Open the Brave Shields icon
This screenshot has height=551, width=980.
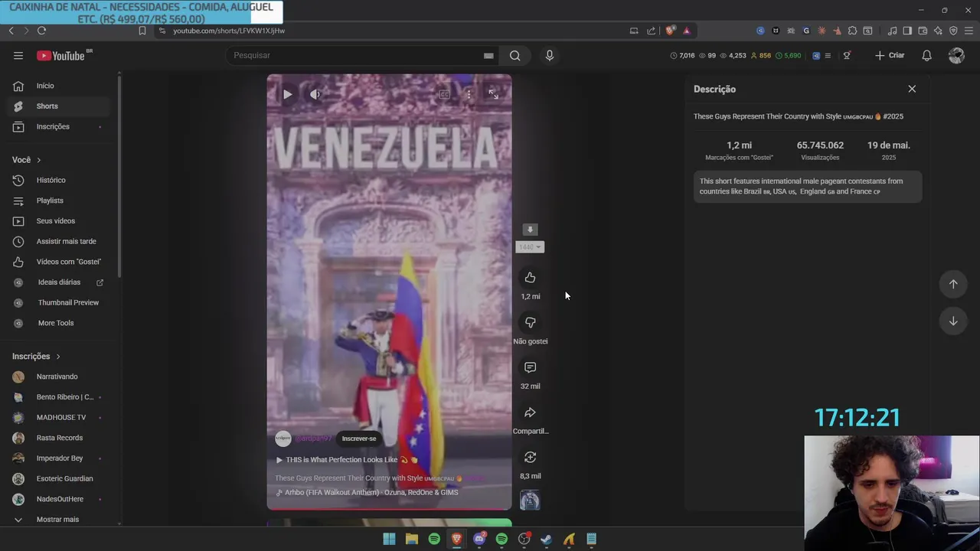pyautogui.click(x=670, y=31)
